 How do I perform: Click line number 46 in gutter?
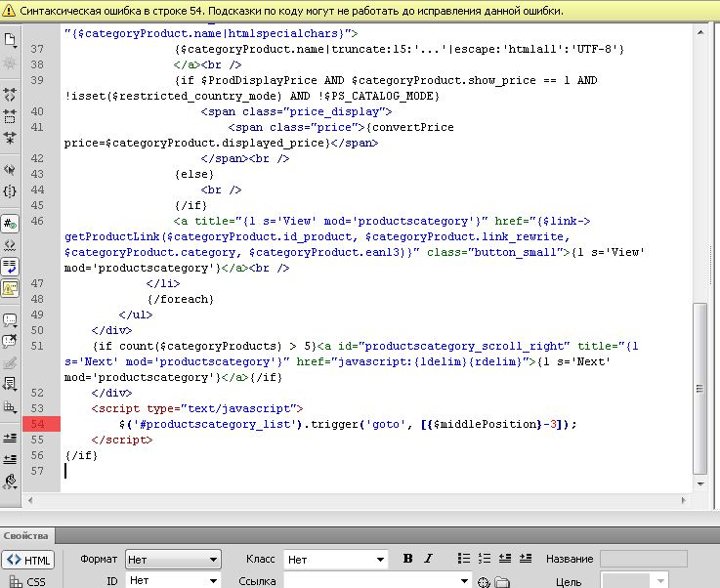[x=38, y=222]
